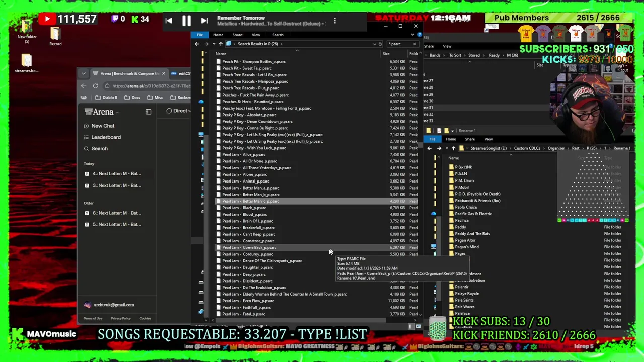
Task: Skip to next track in media overlay
Action: pyautogui.click(x=204, y=21)
